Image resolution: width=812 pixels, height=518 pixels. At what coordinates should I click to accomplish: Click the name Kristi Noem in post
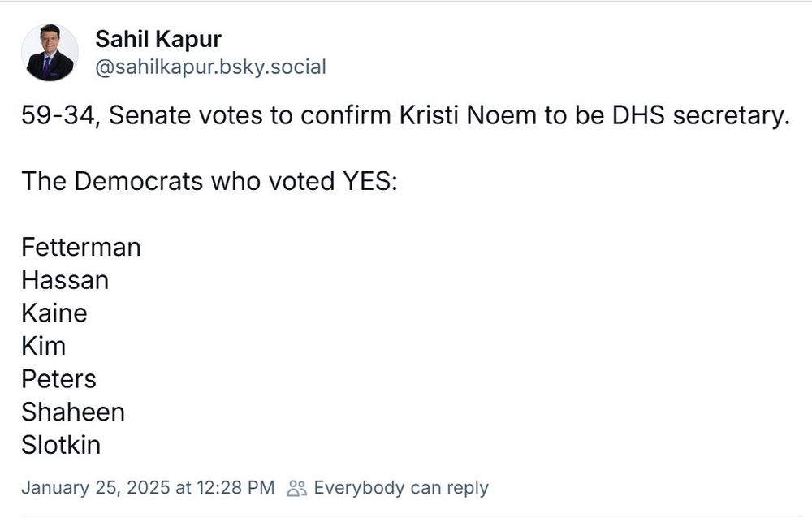[468, 115]
